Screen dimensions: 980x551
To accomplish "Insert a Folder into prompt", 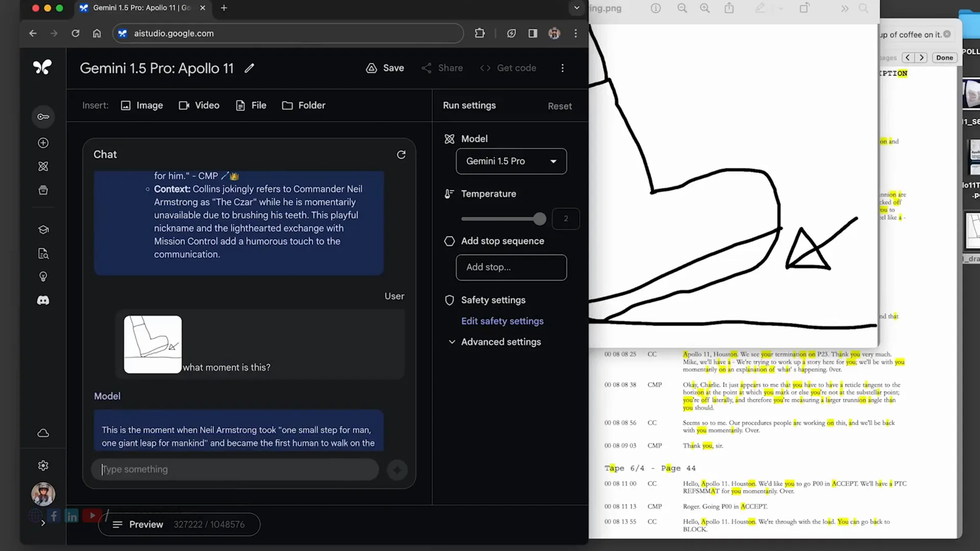I will (x=304, y=106).
